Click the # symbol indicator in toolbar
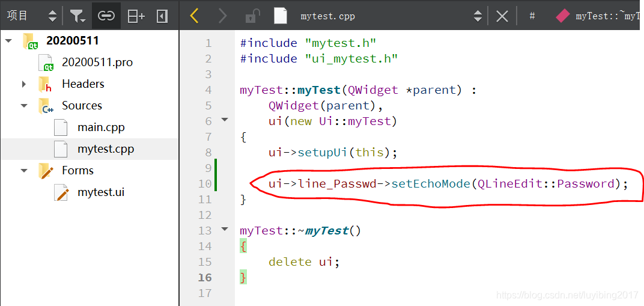The height and width of the screenshot is (306, 644). pos(532,16)
